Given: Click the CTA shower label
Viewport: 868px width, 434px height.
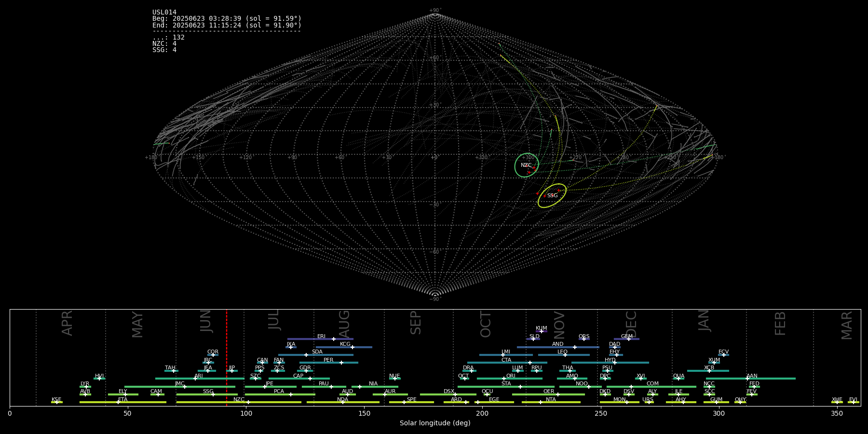Looking at the screenshot, I should point(506,360).
